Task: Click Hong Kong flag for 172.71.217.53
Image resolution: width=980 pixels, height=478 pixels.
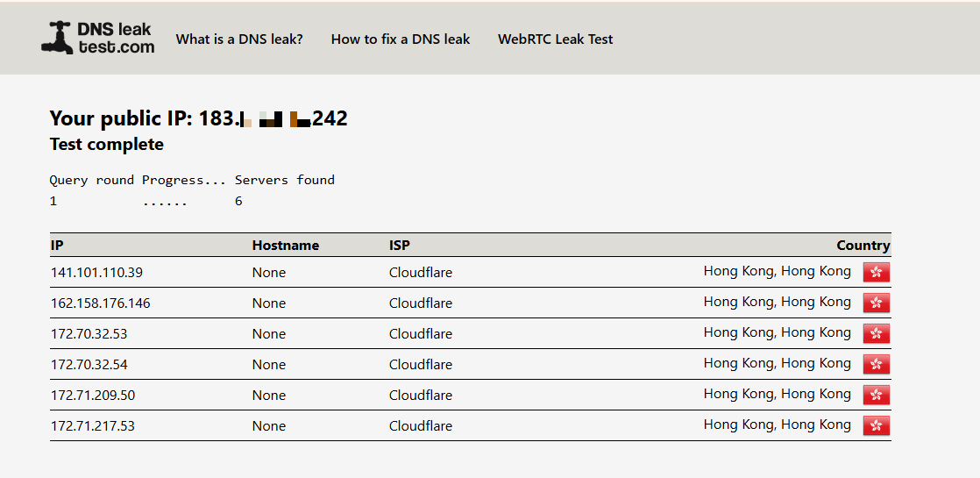Action: [877, 425]
